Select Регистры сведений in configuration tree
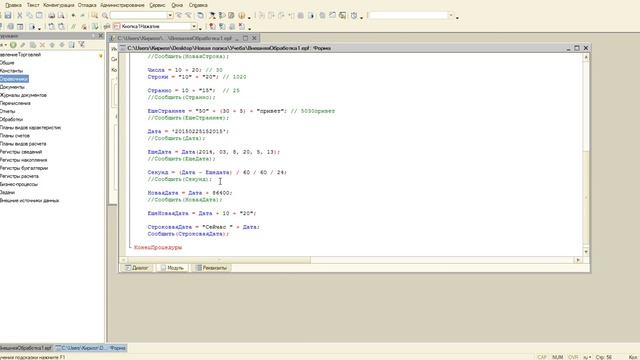640x360 pixels. tap(21, 152)
